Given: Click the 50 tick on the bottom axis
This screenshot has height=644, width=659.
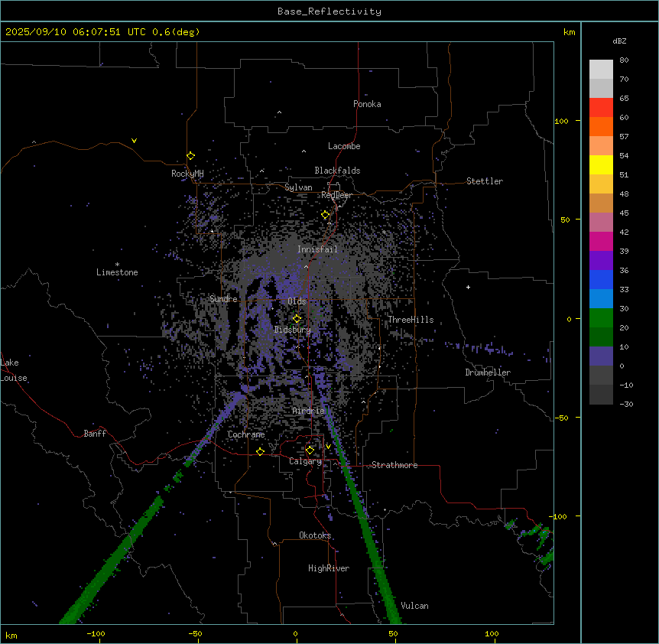Looking at the screenshot, I should 393,633.
